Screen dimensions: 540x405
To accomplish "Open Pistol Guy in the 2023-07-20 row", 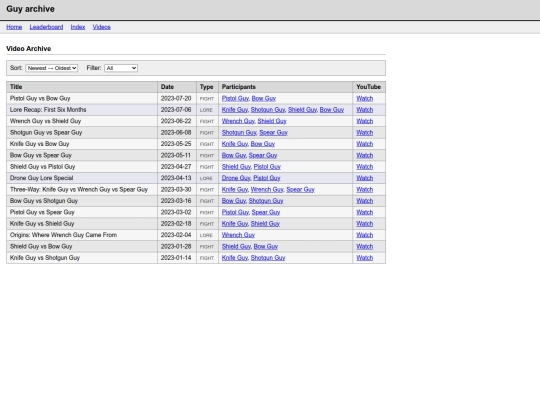I will click(x=235, y=98).
